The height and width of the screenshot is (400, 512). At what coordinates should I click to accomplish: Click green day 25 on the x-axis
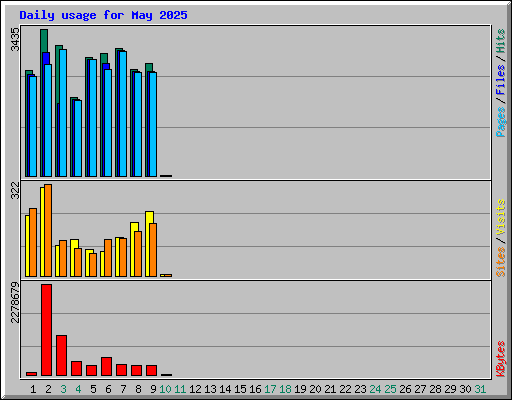coord(390,389)
